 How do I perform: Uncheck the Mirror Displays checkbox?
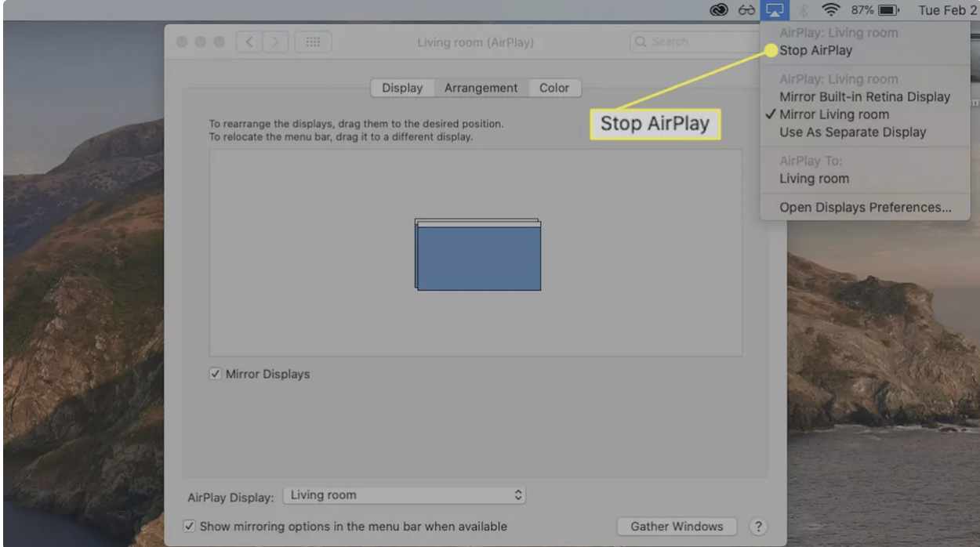coord(216,375)
